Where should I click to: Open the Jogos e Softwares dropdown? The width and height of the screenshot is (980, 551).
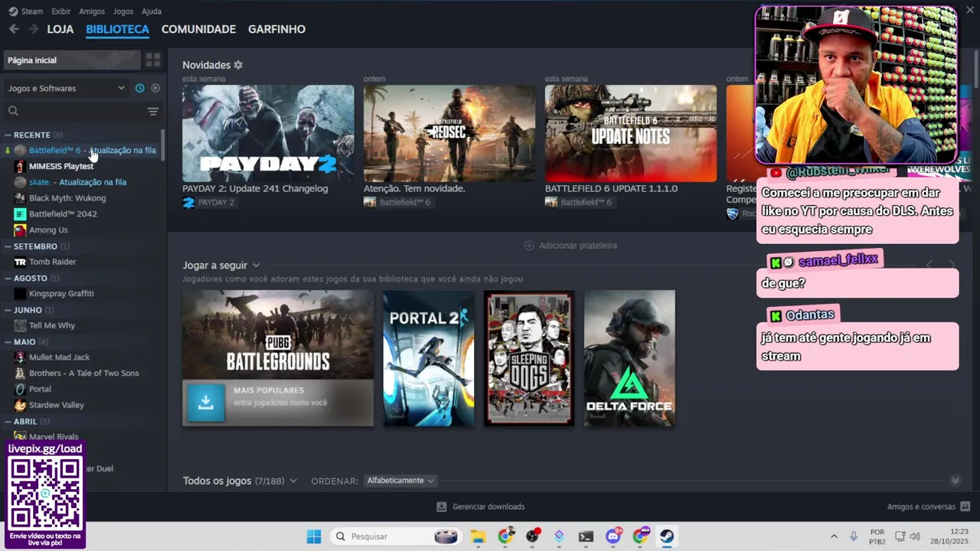[x=66, y=88]
